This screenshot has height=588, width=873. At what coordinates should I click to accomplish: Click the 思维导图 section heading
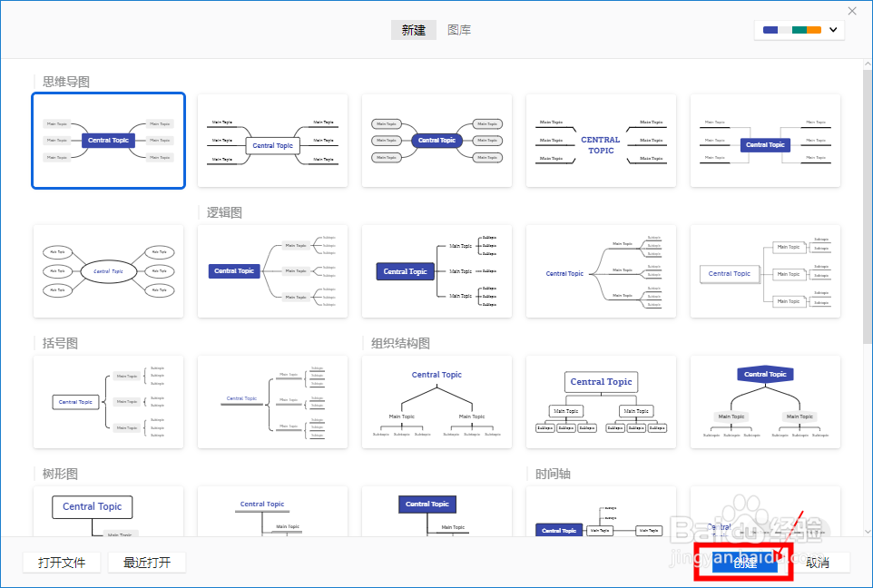tap(66, 82)
